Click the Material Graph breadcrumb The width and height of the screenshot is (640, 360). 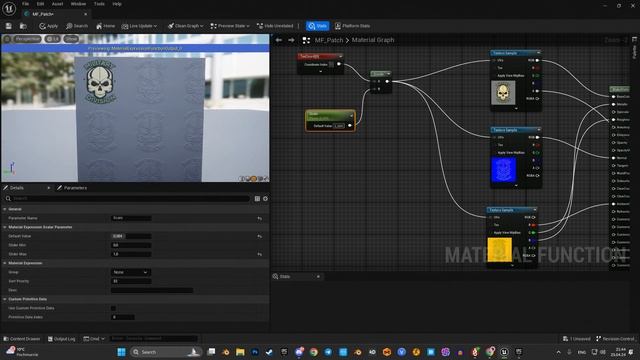coord(373,40)
